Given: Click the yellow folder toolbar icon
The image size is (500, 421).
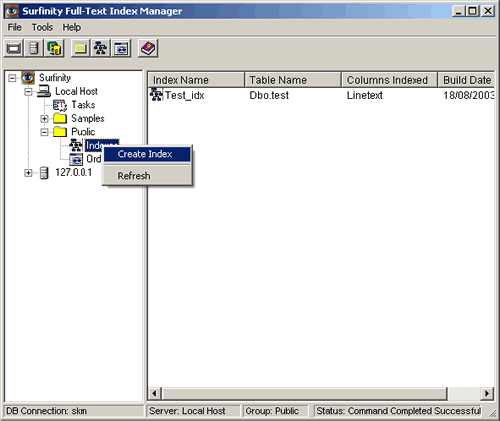Looking at the screenshot, I should pos(80,49).
